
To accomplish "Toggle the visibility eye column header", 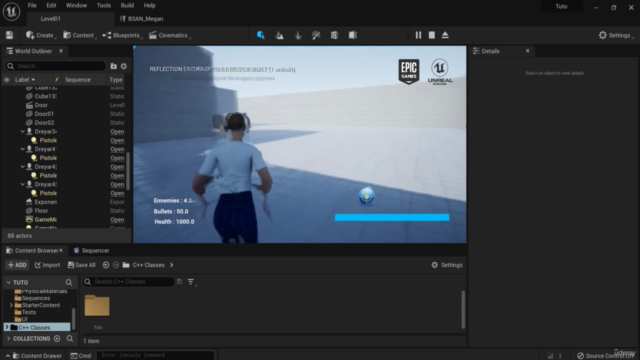I will click(x=7, y=80).
